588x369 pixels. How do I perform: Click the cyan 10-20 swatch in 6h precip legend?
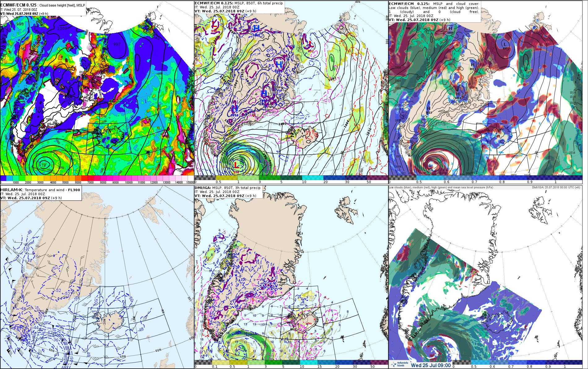pyautogui.click(x=313, y=178)
